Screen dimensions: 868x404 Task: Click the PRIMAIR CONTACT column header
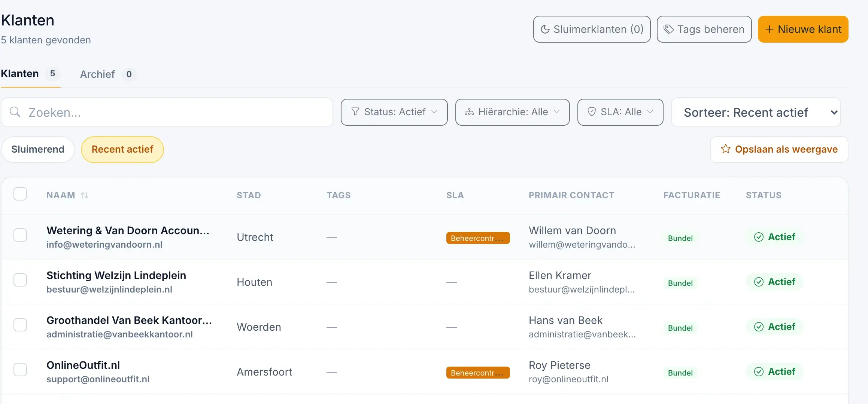[x=571, y=195]
